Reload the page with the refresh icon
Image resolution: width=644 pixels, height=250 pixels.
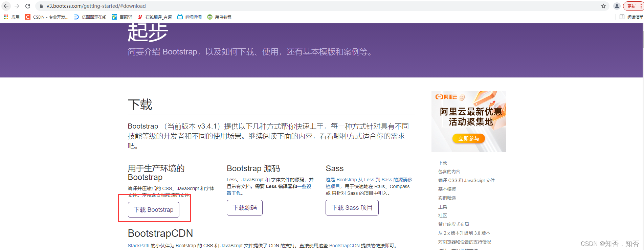(x=28, y=6)
